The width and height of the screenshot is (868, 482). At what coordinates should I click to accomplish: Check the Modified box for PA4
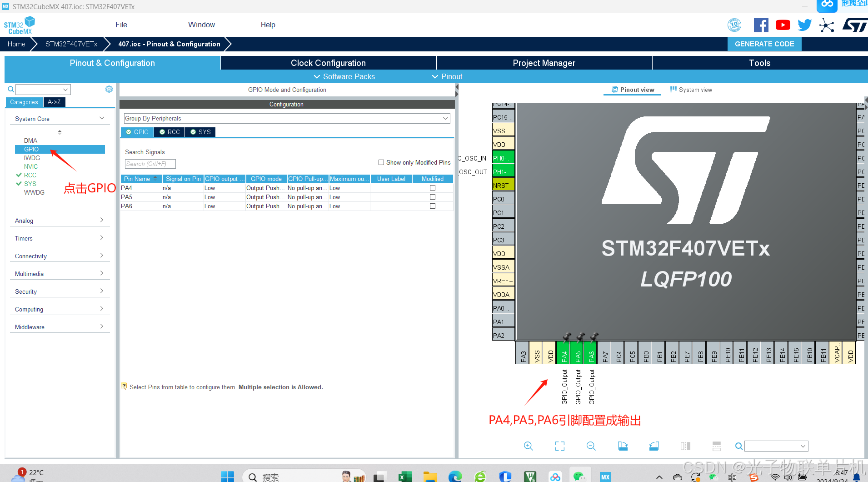[433, 188]
